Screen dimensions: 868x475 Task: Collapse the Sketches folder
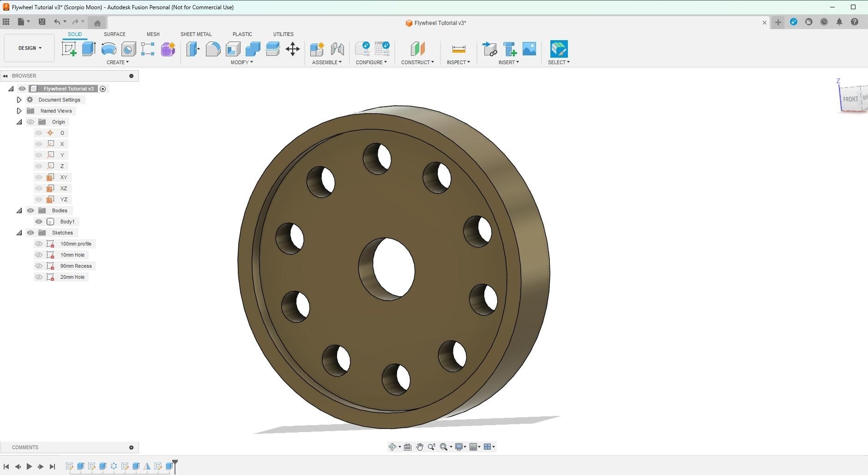click(x=19, y=233)
